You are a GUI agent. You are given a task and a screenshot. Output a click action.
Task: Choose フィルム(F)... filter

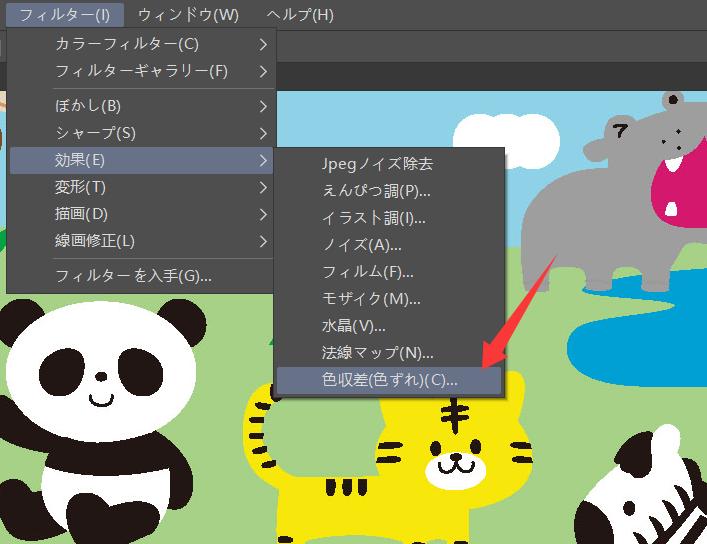click(x=389, y=272)
